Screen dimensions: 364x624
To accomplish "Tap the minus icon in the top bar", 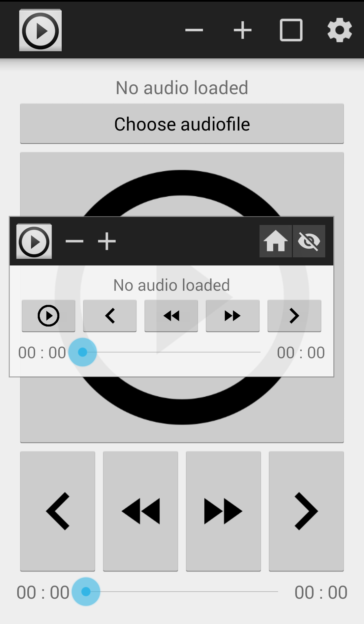I will [194, 30].
